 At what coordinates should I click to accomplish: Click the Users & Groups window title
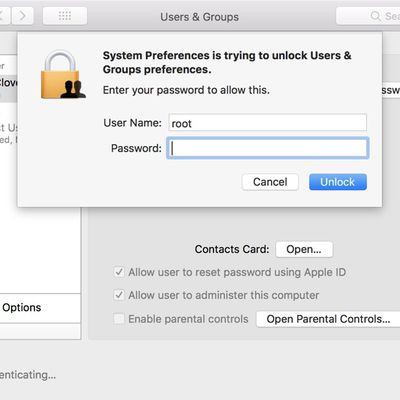point(199,17)
